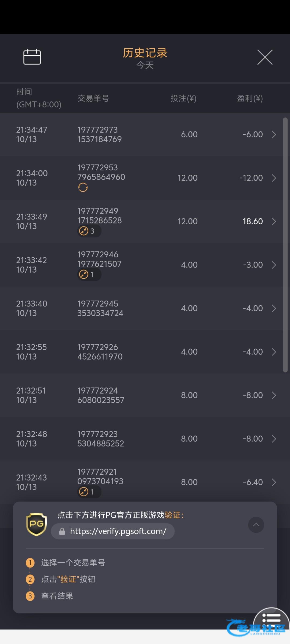Expand details of the 21:34:47 record
Screen dimensions: 290x644
(274, 134)
